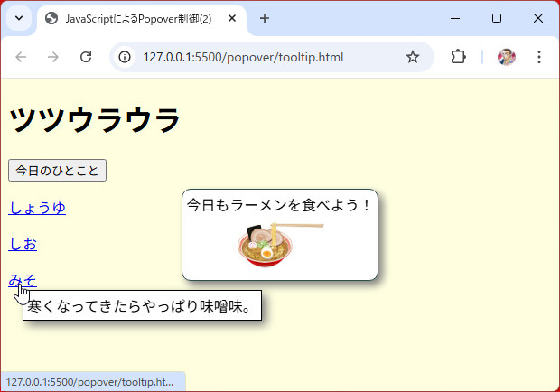
Task: Open the profile avatar menu
Action: pyautogui.click(x=507, y=57)
